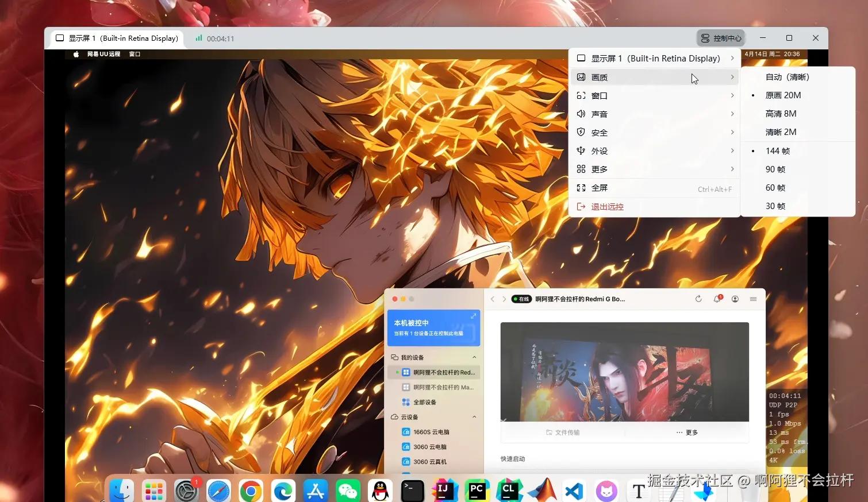Open the 窗口 window menu item
The image size is (868, 502).
tap(655, 95)
